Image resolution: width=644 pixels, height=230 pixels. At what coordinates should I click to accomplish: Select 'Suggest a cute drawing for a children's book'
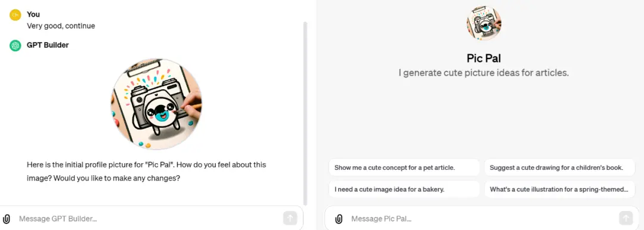pyautogui.click(x=560, y=167)
